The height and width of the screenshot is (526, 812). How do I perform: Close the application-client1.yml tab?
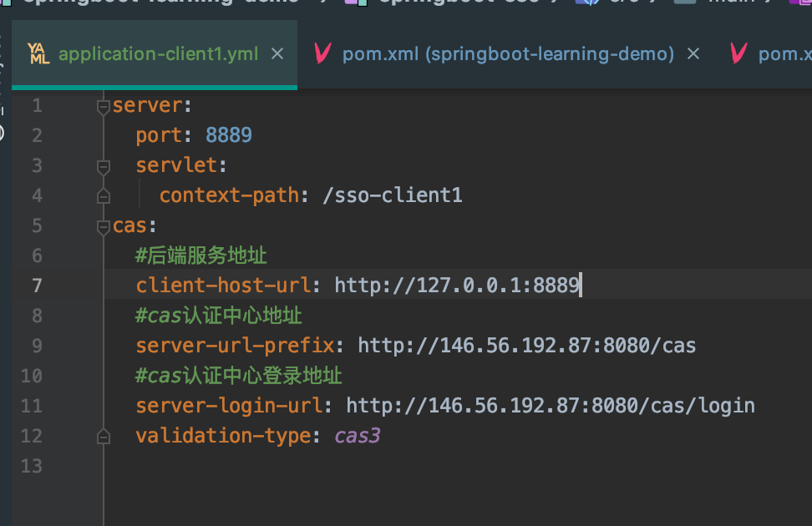pyautogui.click(x=277, y=53)
